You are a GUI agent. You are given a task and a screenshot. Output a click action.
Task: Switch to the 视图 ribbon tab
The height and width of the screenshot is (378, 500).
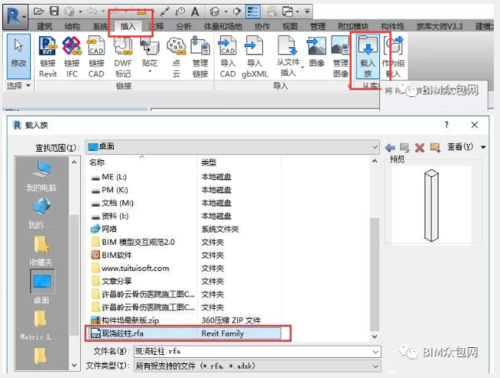point(290,26)
